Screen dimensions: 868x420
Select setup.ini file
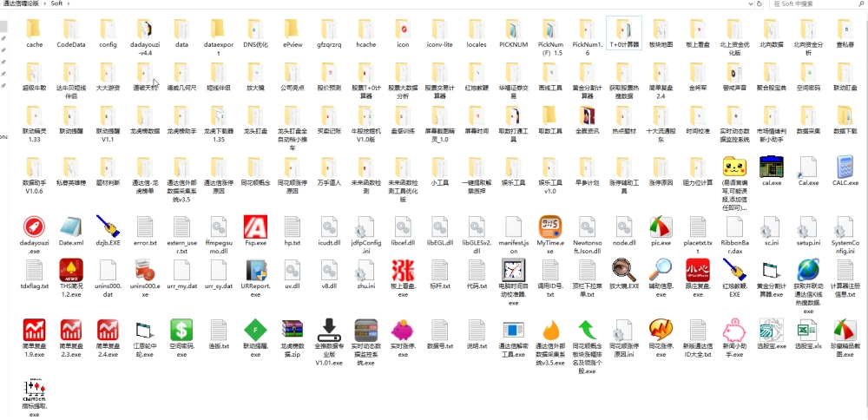(808, 226)
